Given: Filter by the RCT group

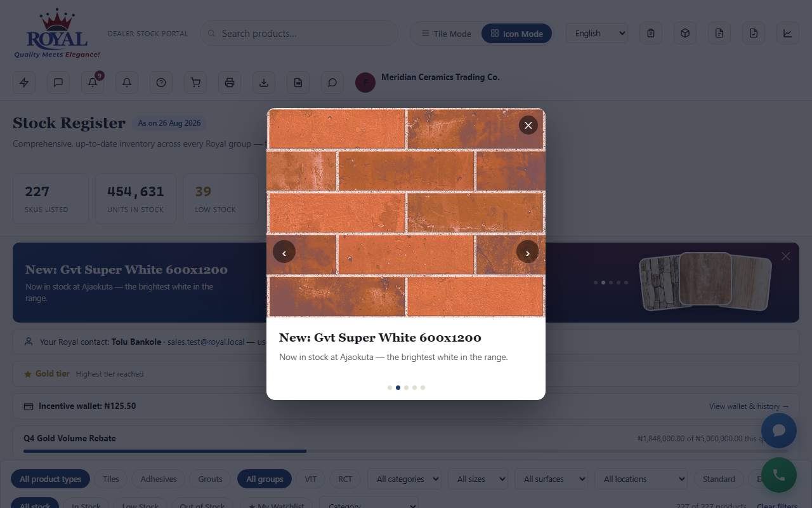Looking at the screenshot, I should click(345, 479).
